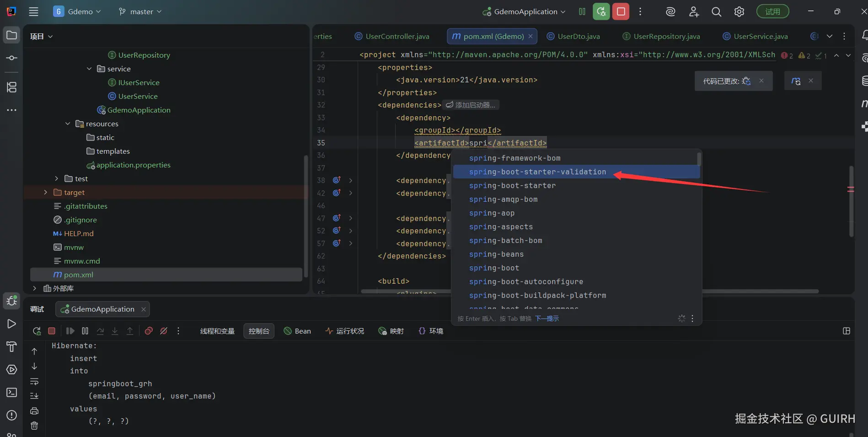Open the Project tool window
The height and width of the screenshot is (437, 868).
pos(12,35)
